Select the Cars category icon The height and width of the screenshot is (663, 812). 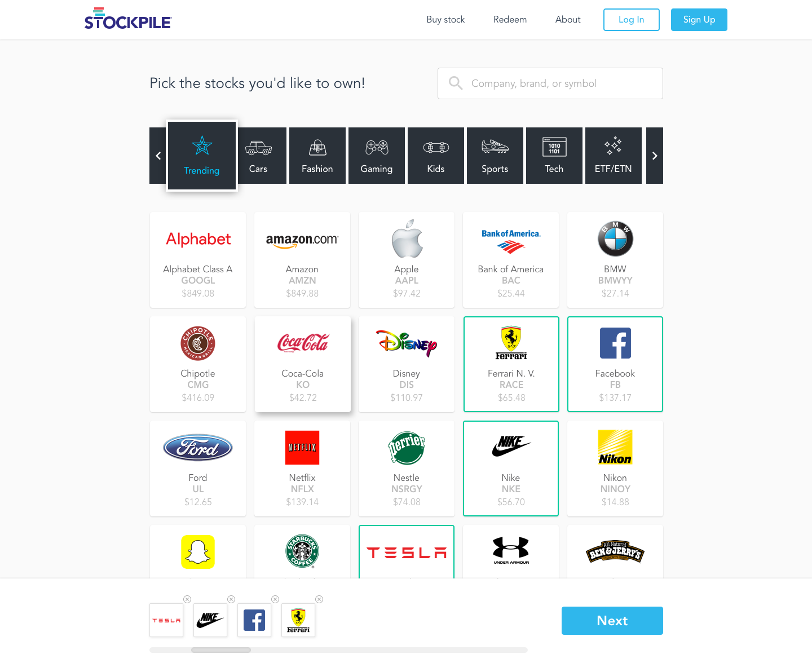258,156
